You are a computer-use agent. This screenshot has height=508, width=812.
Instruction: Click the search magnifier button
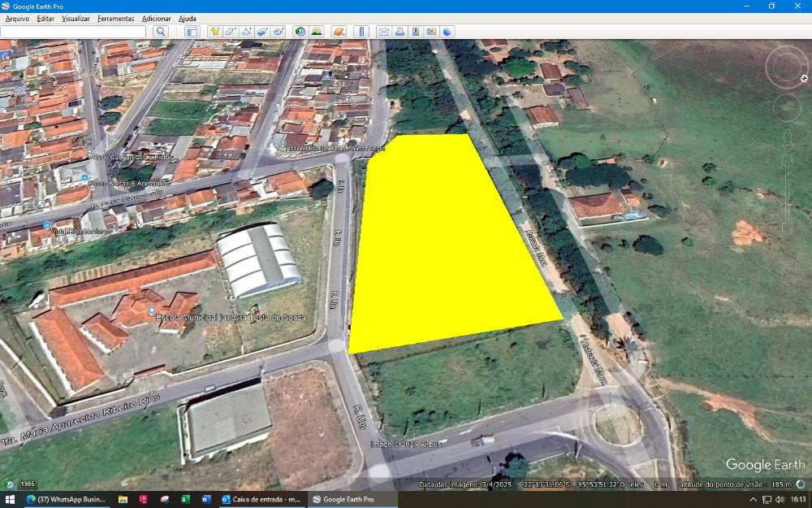click(161, 32)
